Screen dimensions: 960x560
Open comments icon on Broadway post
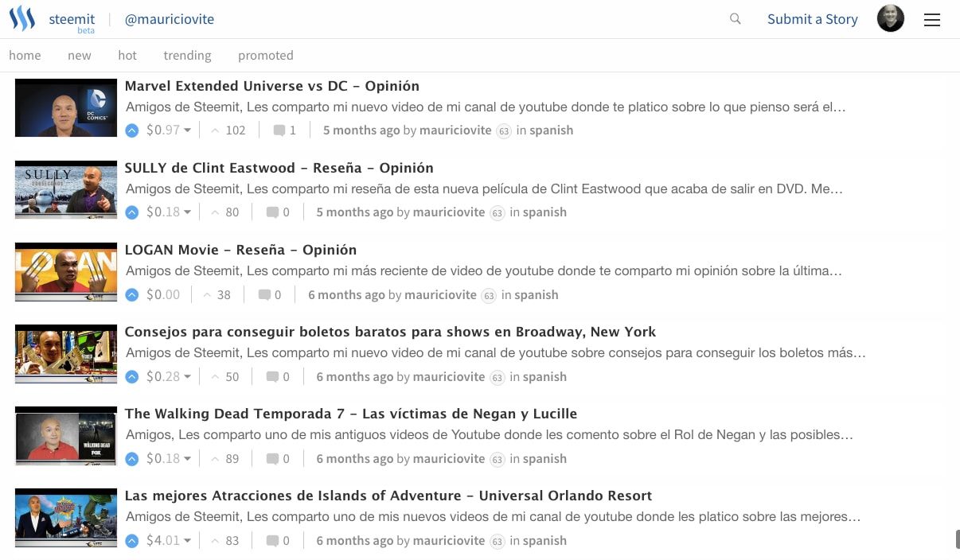click(272, 376)
